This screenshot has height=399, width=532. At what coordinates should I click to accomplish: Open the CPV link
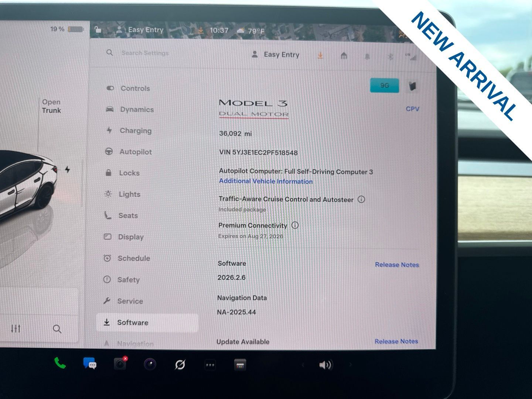coord(412,109)
